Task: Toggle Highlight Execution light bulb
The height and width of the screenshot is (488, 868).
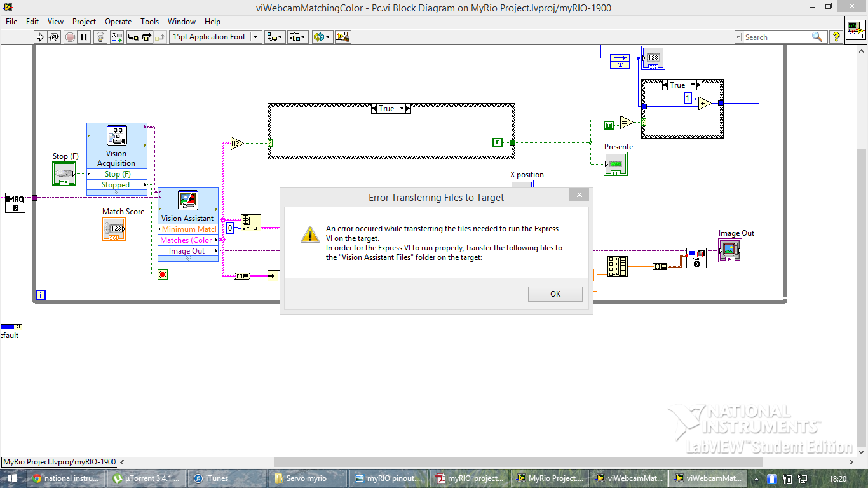Action: (x=100, y=37)
